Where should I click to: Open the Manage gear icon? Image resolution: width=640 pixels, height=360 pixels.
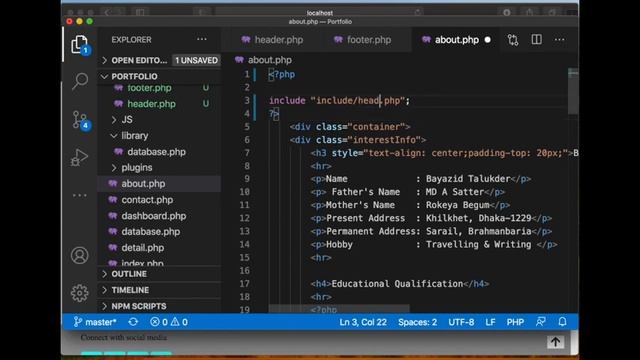coord(80,293)
